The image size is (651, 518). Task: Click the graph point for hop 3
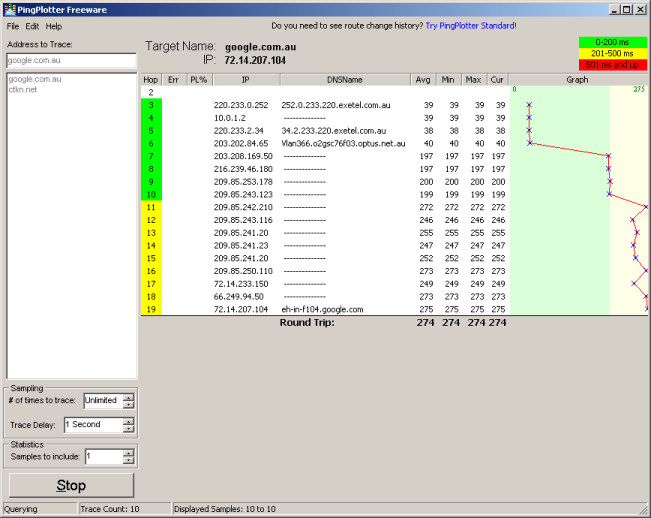pyautogui.click(x=529, y=105)
